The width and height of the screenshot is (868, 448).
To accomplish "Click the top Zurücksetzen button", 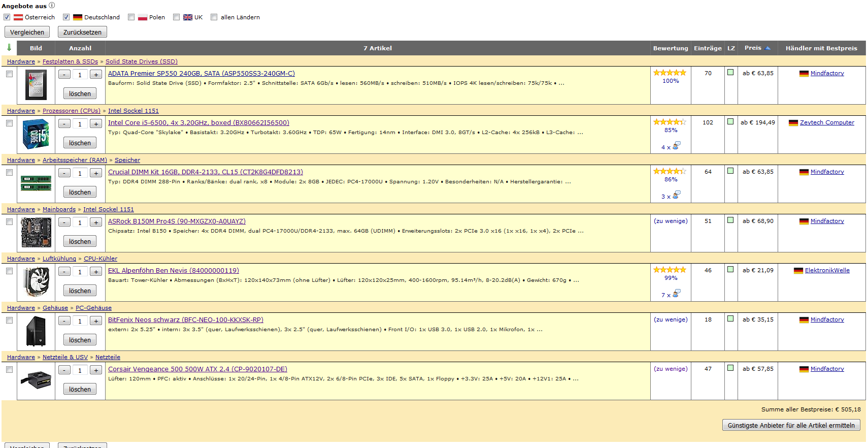I will pos(82,32).
